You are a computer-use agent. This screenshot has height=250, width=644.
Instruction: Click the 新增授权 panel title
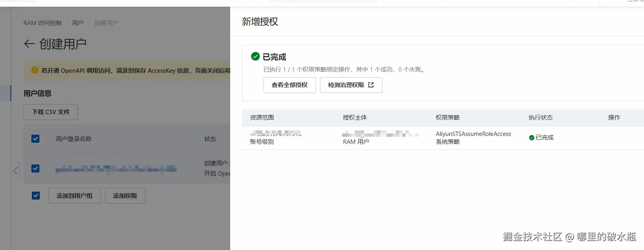(260, 21)
